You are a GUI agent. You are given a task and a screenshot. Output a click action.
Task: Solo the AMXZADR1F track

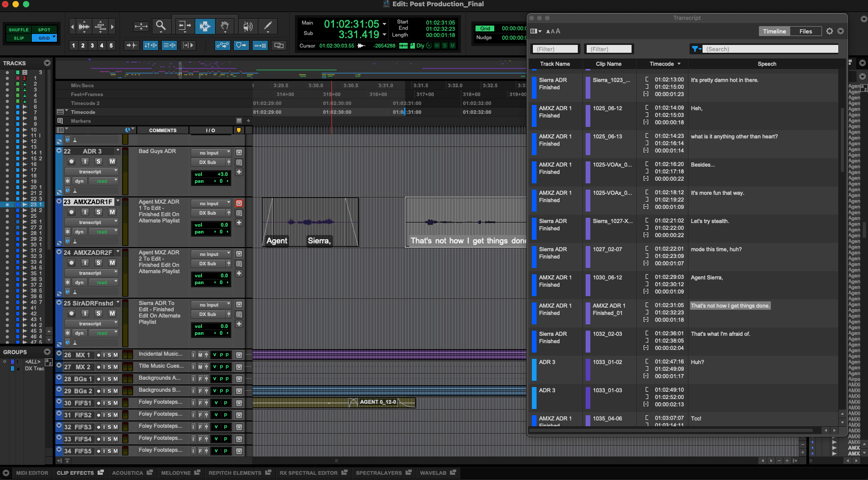98,212
